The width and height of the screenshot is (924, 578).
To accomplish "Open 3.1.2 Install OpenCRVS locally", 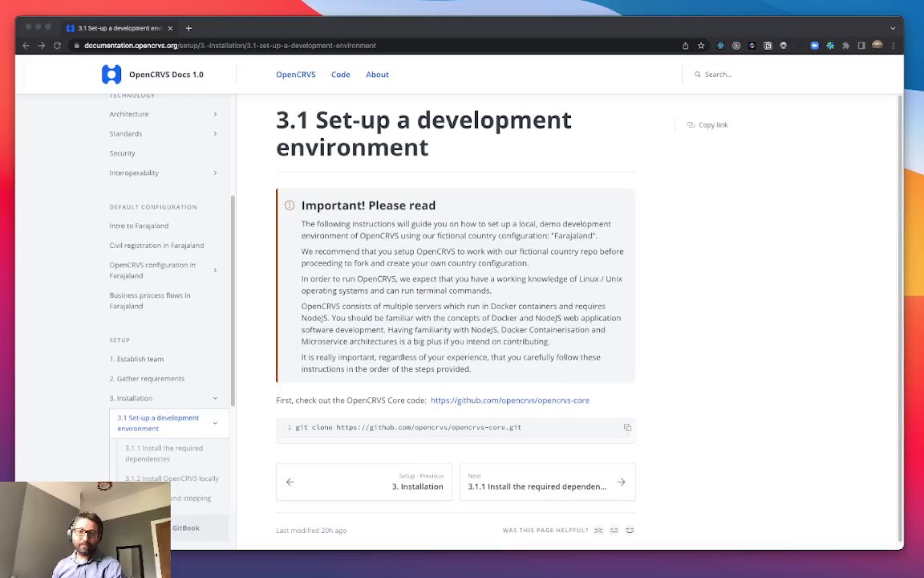I will tap(172, 478).
